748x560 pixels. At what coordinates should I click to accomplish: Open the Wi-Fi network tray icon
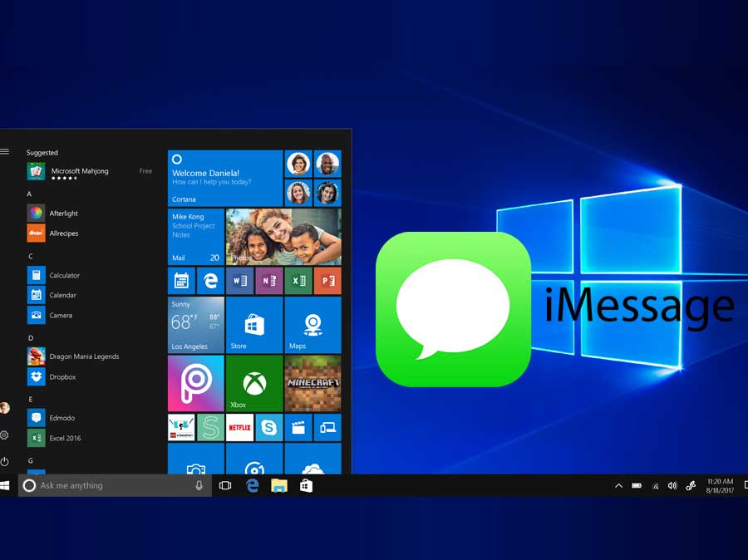(x=656, y=486)
